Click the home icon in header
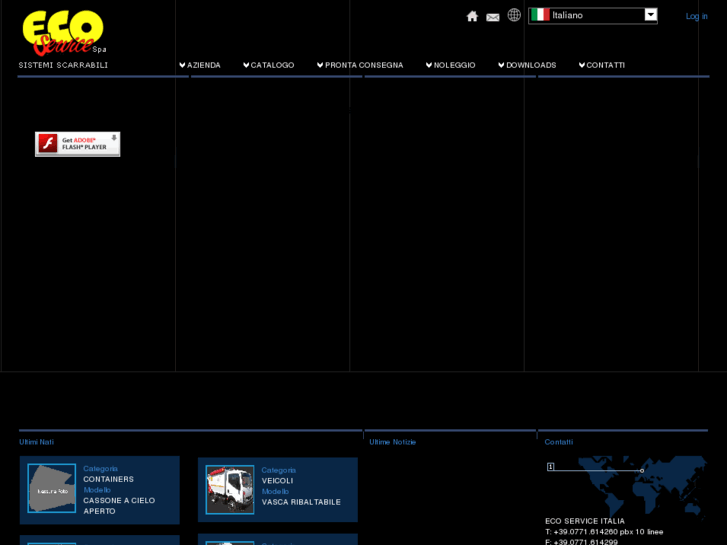This screenshot has width=727, height=545. [x=472, y=16]
